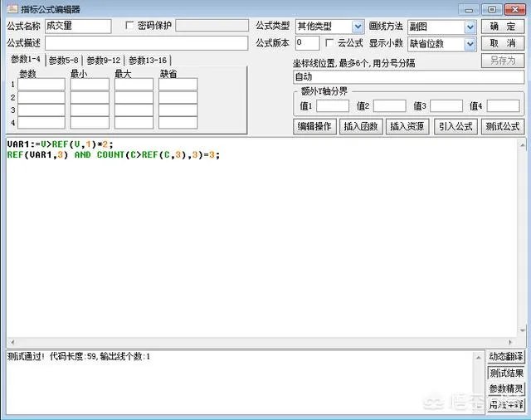The height and width of the screenshot is (420, 531).
Task: Click the output panel scroll up arrow
Action: pyautogui.click(x=479, y=355)
